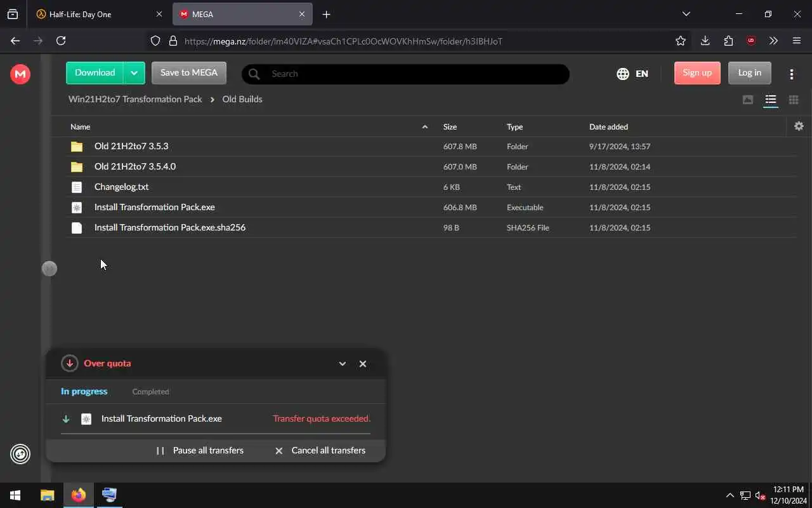Open Windows Start menu
This screenshot has height=508, width=812.
[x=15, y=495]
